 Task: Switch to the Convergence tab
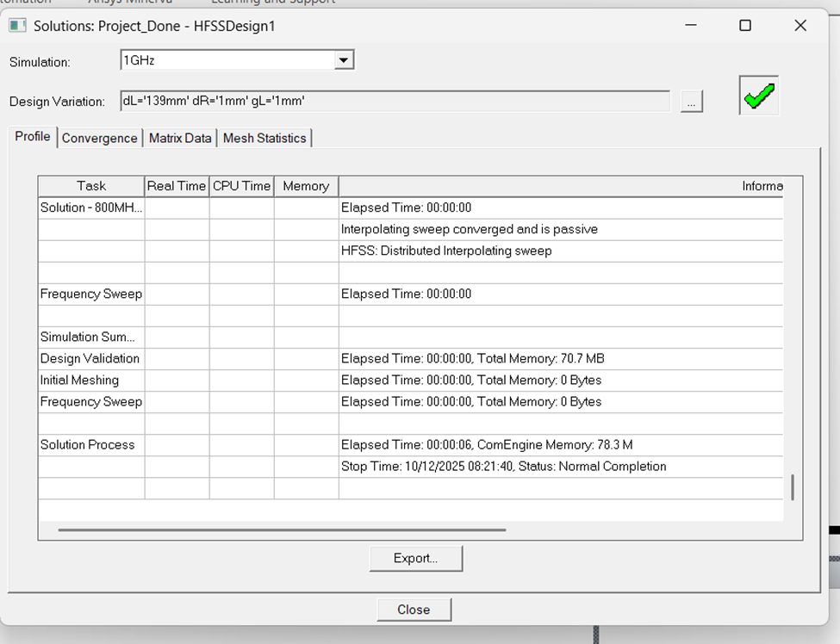coord(99,138)
